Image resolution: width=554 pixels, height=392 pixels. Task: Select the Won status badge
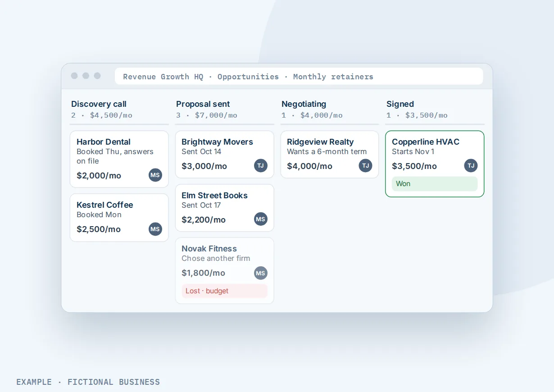pos(435,184)
